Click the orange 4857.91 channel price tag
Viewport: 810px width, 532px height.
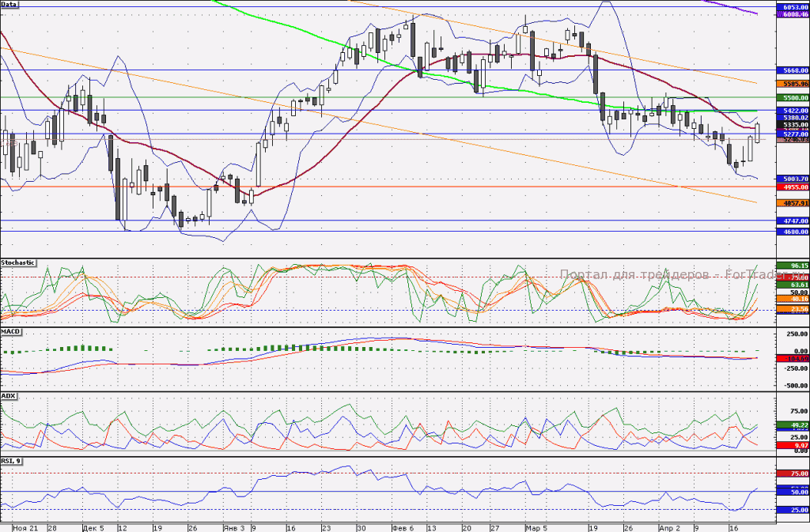[x=793, y=203]
